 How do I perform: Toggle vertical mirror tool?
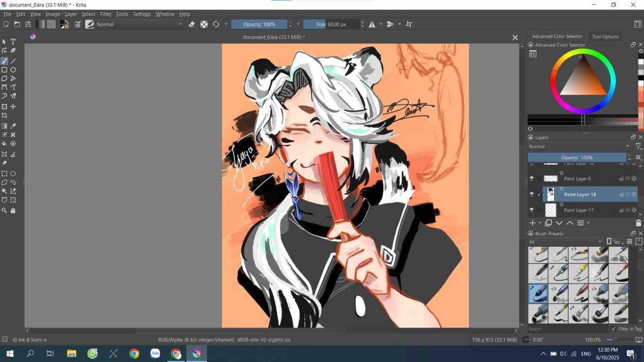pyautogui.click(x=390, y=24)
